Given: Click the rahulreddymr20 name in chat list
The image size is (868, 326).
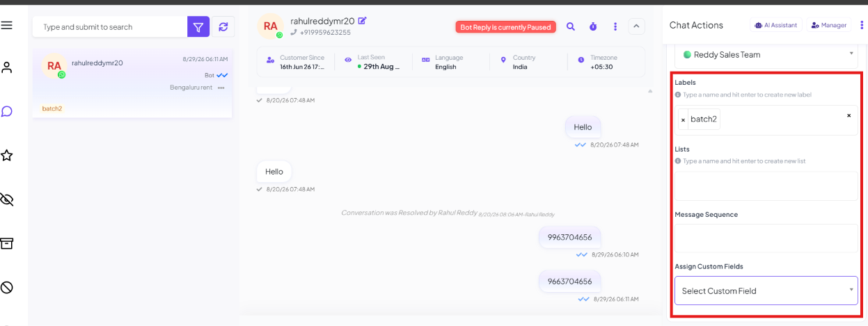Looking at the screenshot, I should click(x=97, y=63).
